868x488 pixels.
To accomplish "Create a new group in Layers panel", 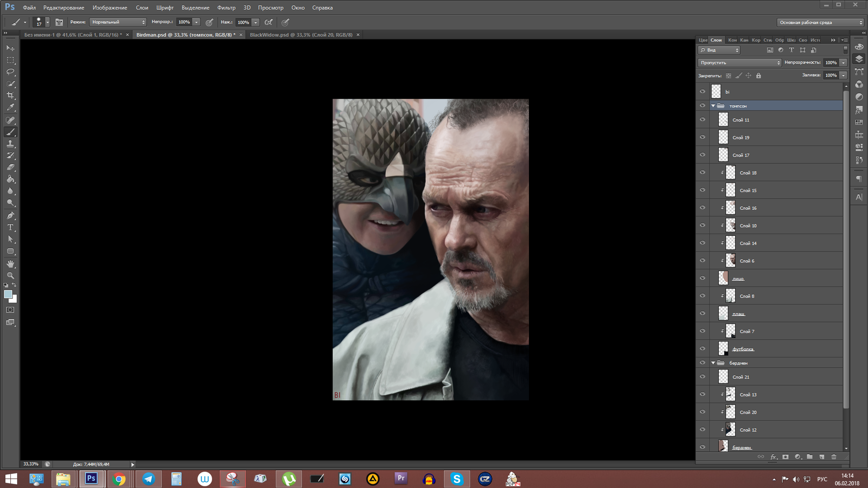I will click(809, 457).
